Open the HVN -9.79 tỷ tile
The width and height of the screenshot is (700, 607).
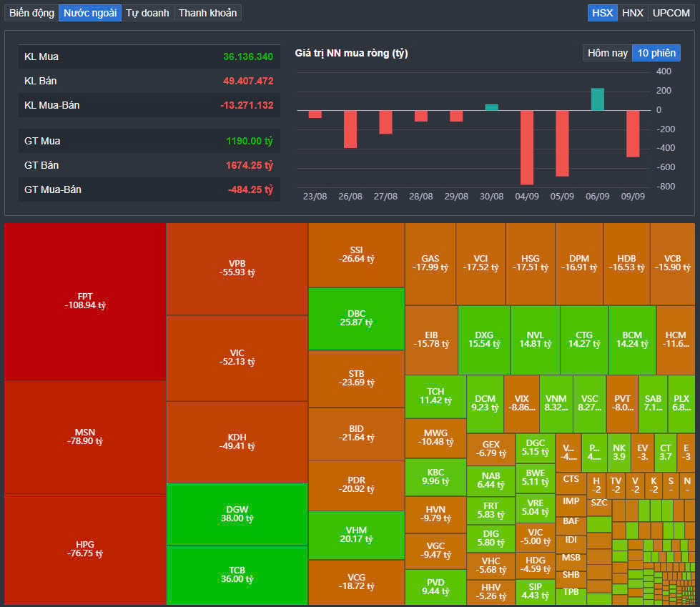pos(435,515)
